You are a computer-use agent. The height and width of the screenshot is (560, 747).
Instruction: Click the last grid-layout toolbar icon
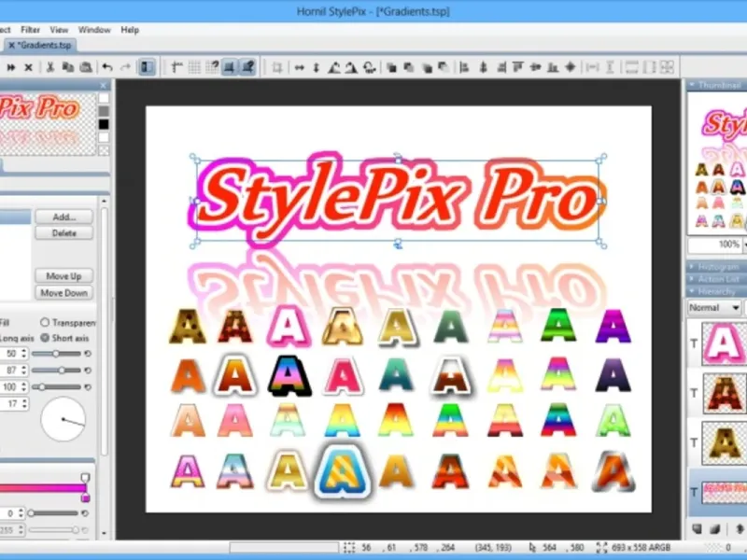coord(667,67)
